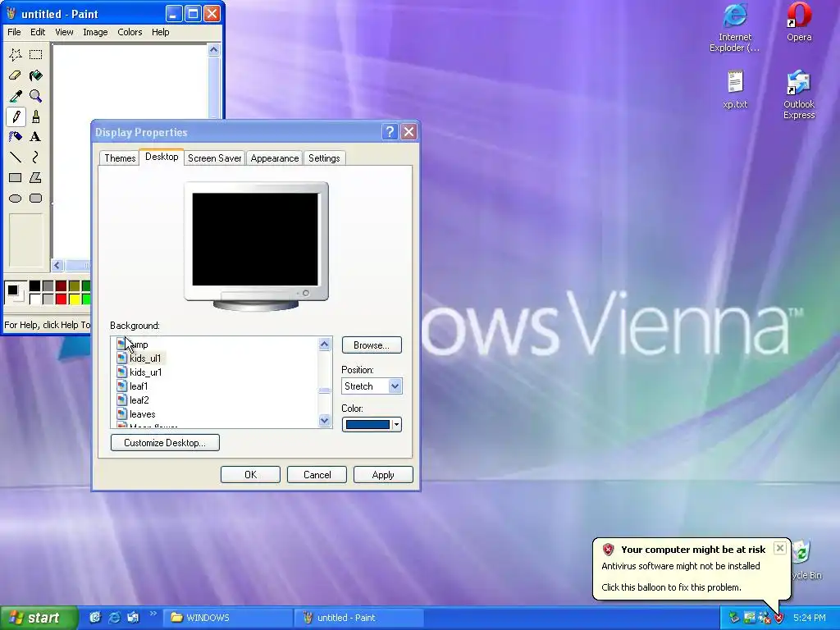Open the Help menu in Paint
The width and height of the screenshot is (840, 630).
[x=160, y=32]
